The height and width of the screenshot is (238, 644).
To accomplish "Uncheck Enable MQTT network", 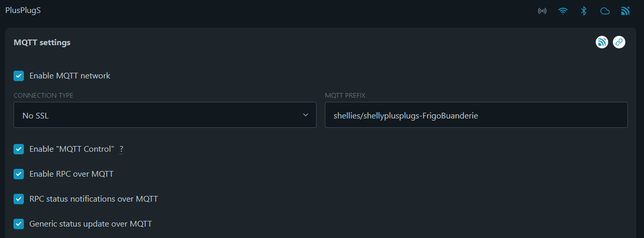I will (19, 76).
